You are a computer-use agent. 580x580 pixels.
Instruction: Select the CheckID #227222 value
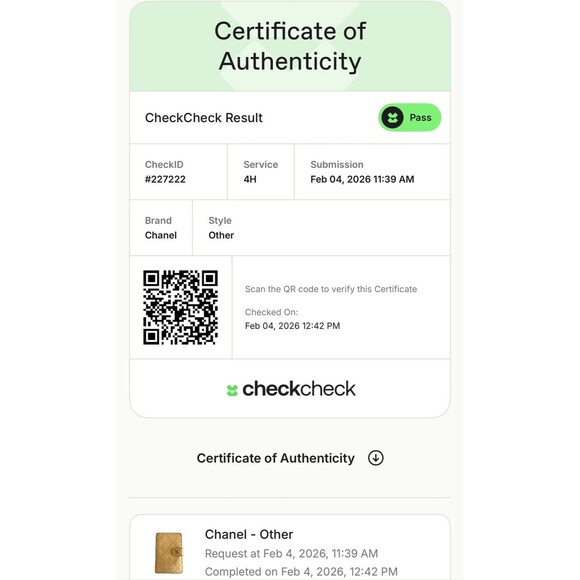[x=165, y=179]
